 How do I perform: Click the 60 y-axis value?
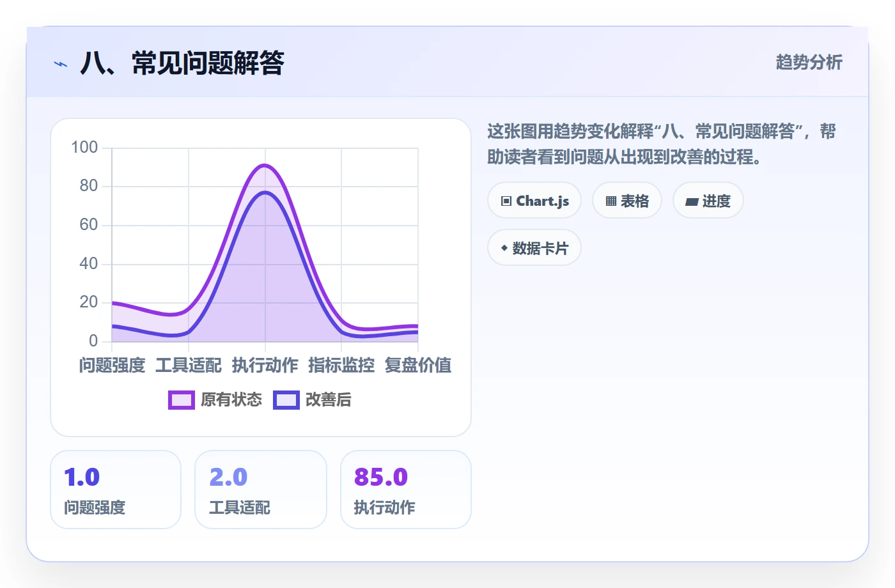[x=89, y=225]
